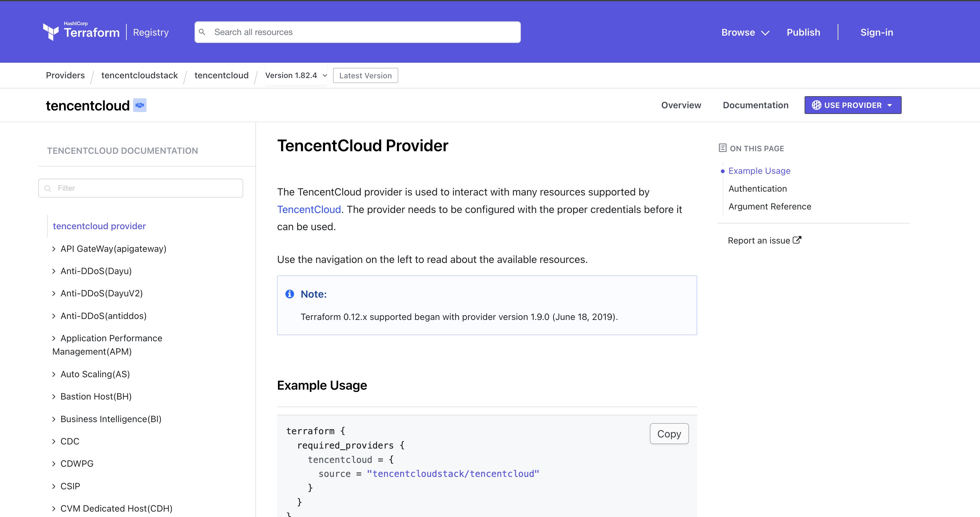This screenshot has width=980, height=517.
Task: Jump to Example Usage section
Action: [759, 171]
